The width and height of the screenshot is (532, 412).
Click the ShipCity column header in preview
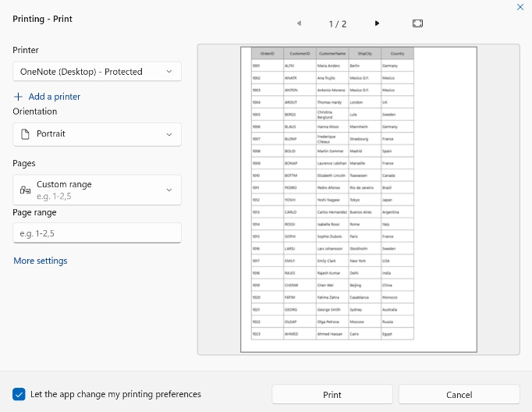[x=365, y=54]
